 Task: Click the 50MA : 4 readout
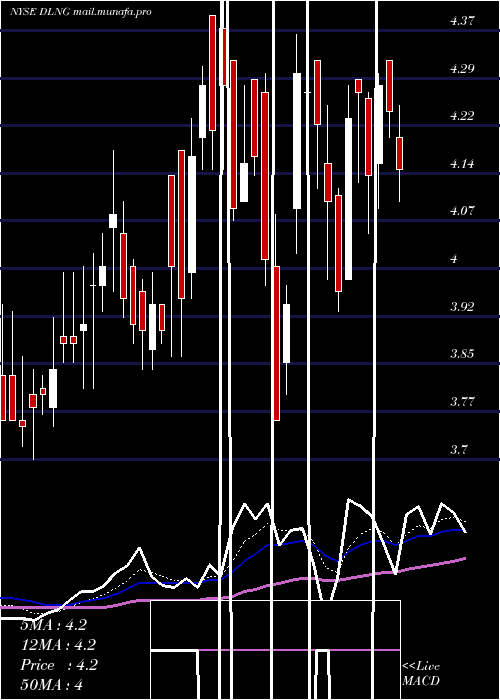click(x=51, y=685)
